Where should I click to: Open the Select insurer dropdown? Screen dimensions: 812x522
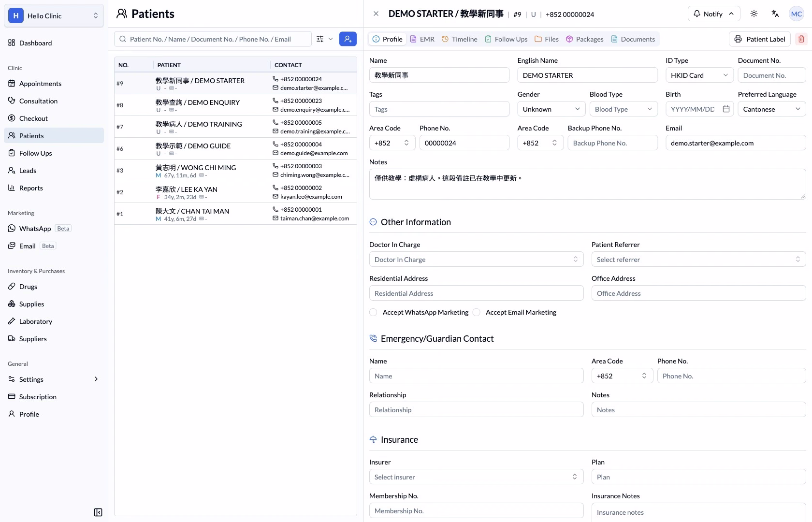[476, 477]
